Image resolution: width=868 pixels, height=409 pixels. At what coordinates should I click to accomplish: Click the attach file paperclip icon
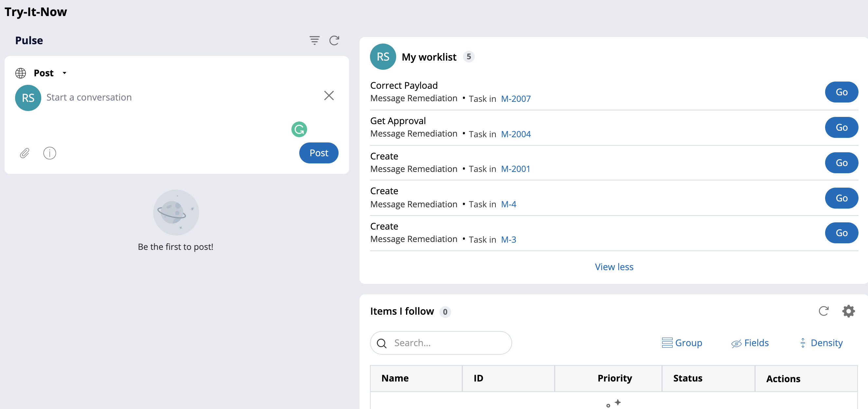[x=25, y=153]
